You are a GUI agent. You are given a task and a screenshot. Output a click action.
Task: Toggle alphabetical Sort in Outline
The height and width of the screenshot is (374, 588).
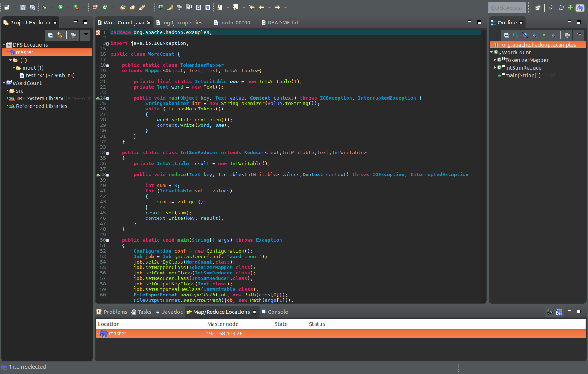pos(516,35)
